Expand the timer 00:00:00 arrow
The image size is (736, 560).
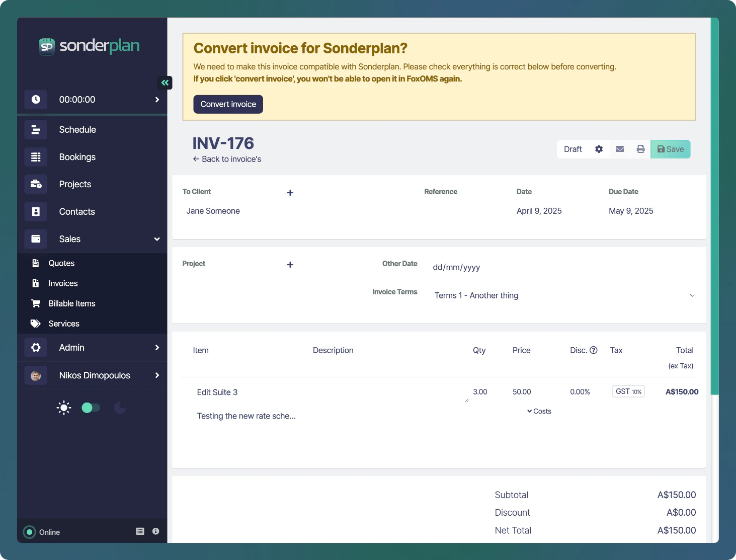click(x=157, y=100)
